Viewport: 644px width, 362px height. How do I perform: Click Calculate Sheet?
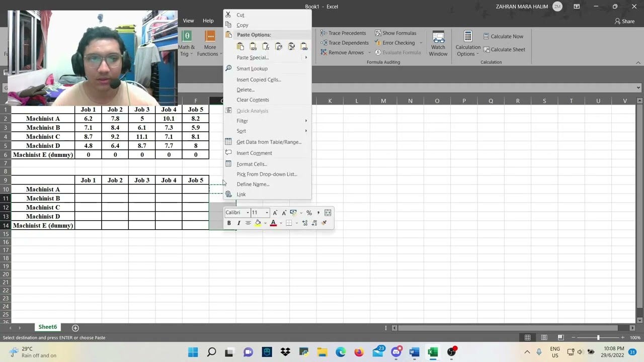(504, 49)
